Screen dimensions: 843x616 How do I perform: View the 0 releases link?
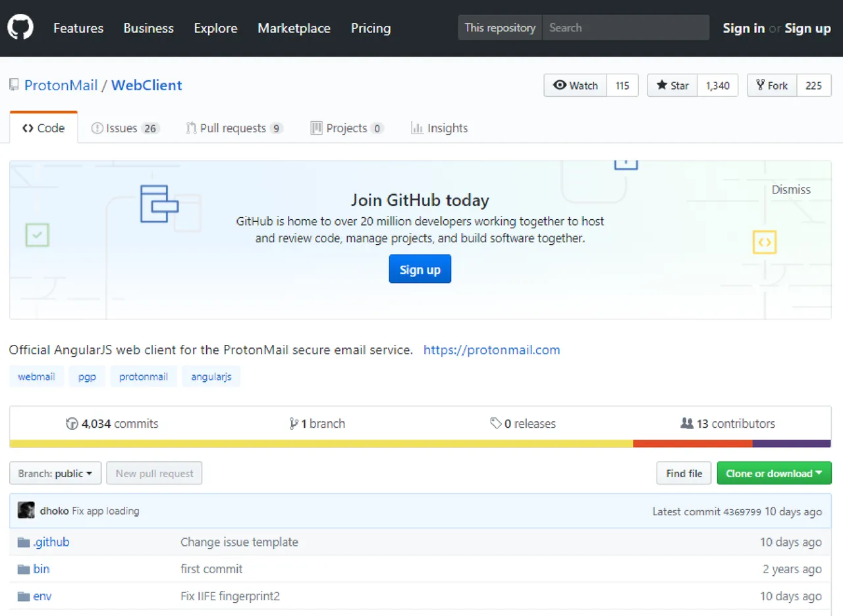pyautogui.click(x=523, y=424)
